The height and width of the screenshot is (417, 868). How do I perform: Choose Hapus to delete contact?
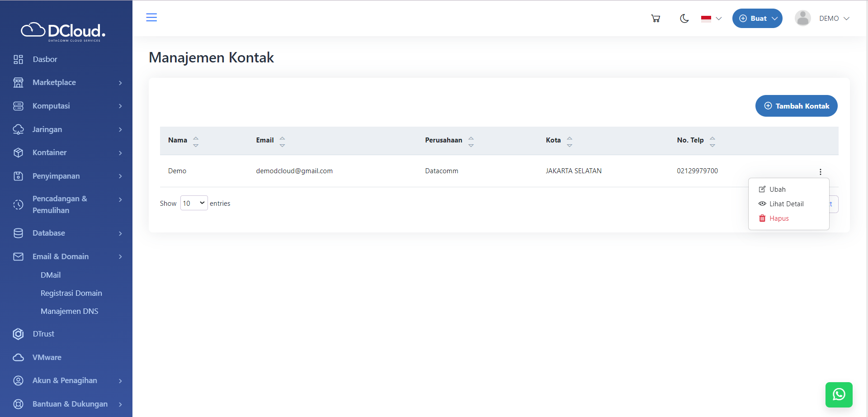tap(778, 218)
